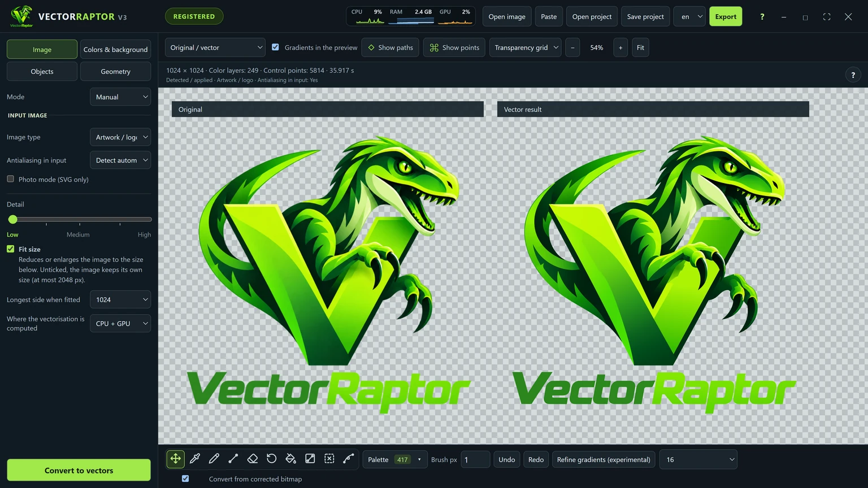Enable Photo mode (SVG only)

(x=11, y=179)
